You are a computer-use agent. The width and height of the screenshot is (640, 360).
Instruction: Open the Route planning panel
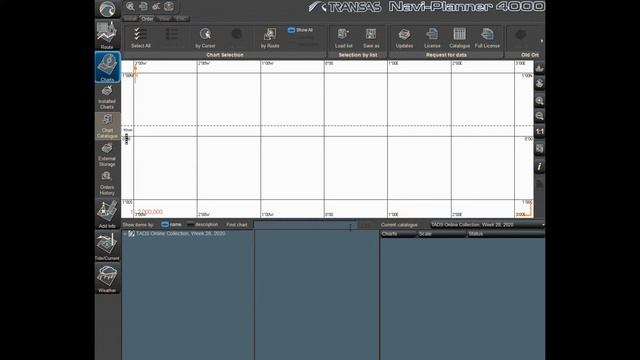pos(107,35)
